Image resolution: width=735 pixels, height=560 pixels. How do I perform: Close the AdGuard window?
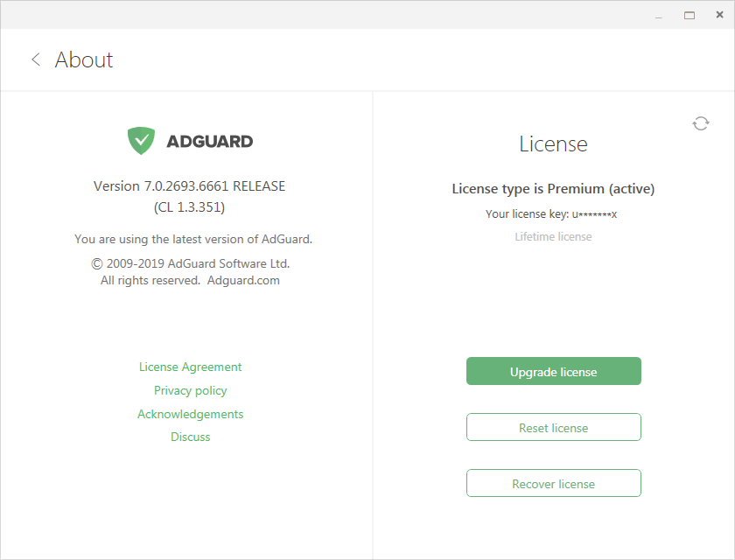719,15
